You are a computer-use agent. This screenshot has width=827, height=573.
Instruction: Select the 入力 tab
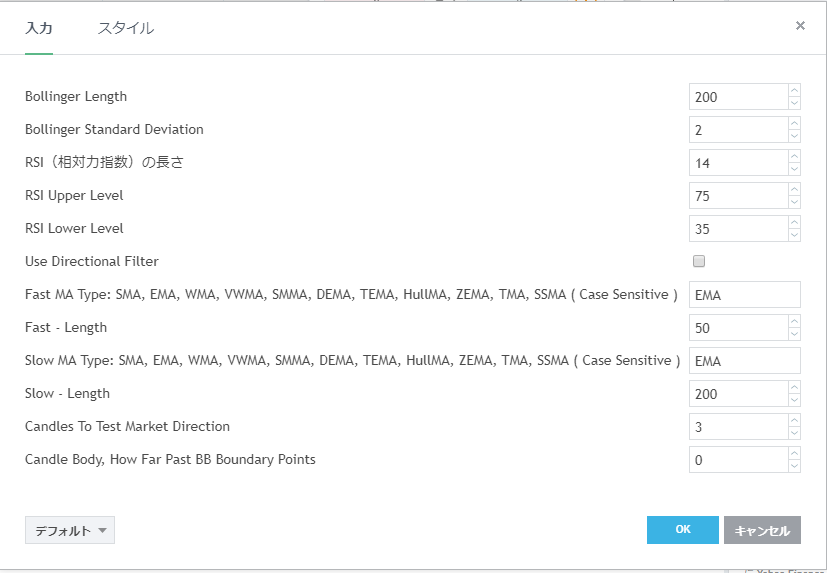coord(39,28)
